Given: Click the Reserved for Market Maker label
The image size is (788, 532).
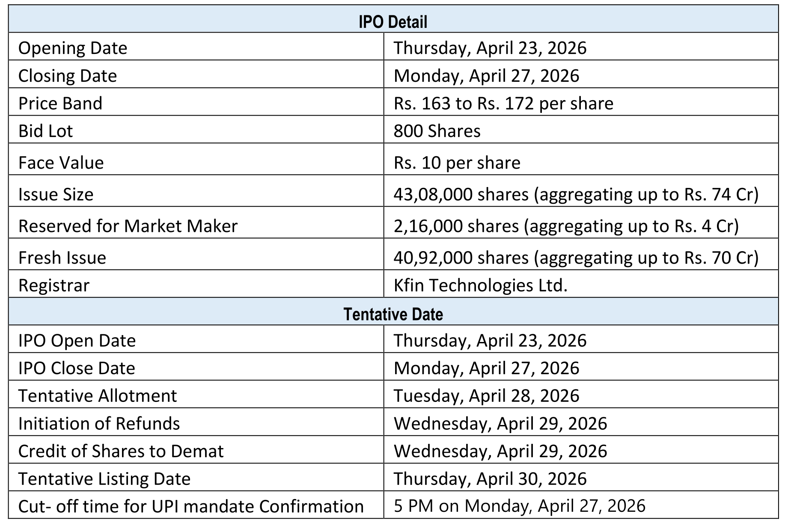Looking at the screenshot, I should (128, 226).
